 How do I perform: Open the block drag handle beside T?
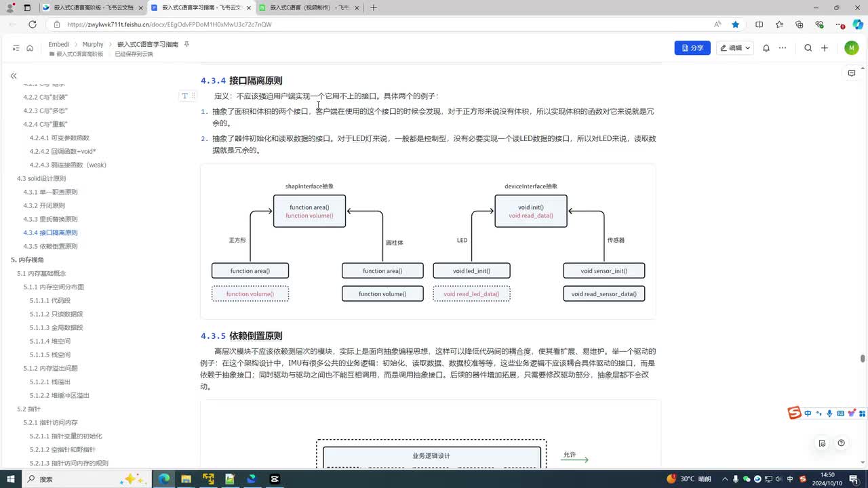tap(193, 96)
